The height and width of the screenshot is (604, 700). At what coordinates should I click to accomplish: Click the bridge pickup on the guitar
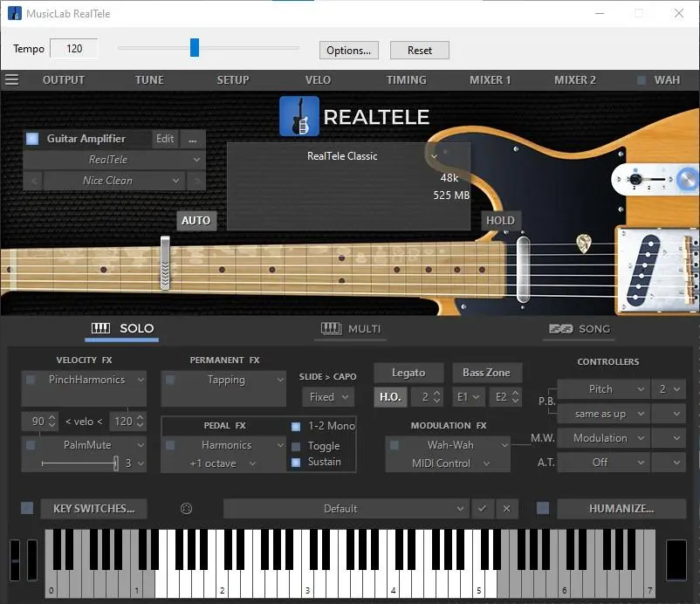pyautogui.click(x=643, y=270)
